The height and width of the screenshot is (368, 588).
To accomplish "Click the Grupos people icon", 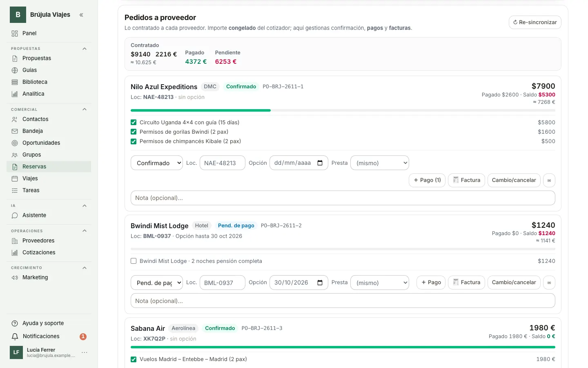I will pos(15,155).
